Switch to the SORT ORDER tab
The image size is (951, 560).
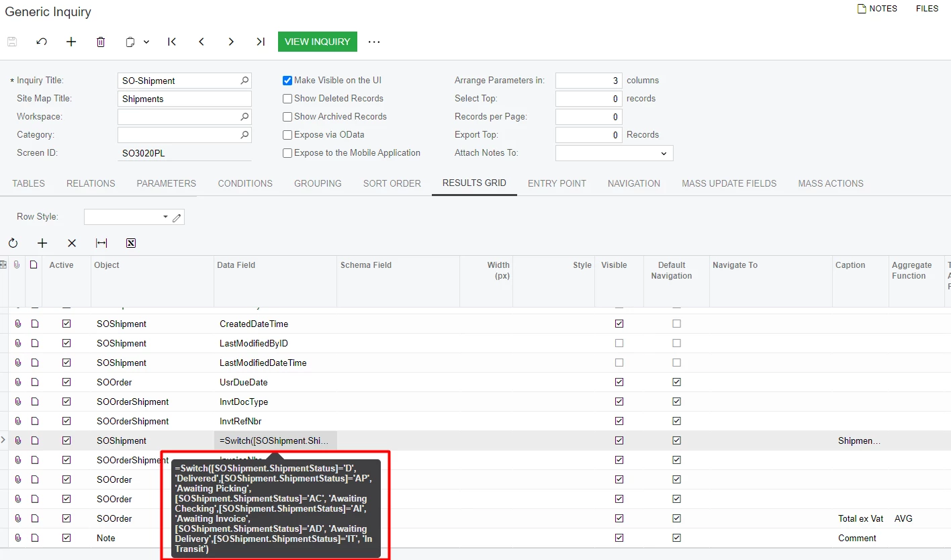point(392,183)
